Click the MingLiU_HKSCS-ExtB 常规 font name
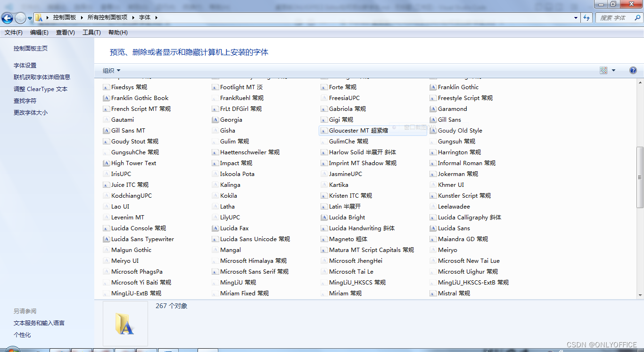644x352 pixels. tap(473, 283)
